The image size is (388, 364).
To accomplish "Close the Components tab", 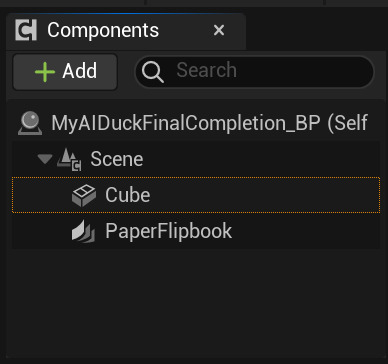I will pyautogui.click(x=219, y=31).
